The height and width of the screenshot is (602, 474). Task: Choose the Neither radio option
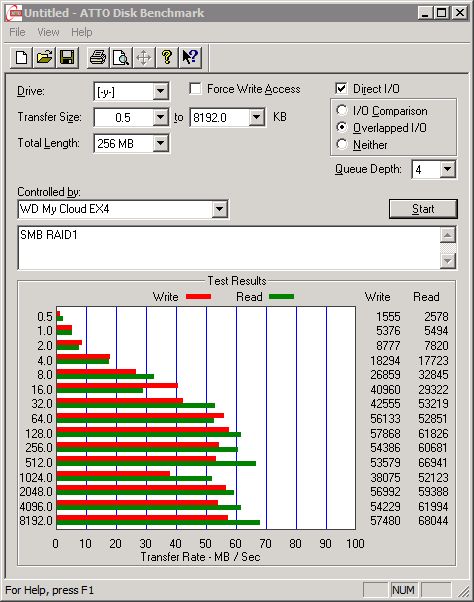[342, 144]
